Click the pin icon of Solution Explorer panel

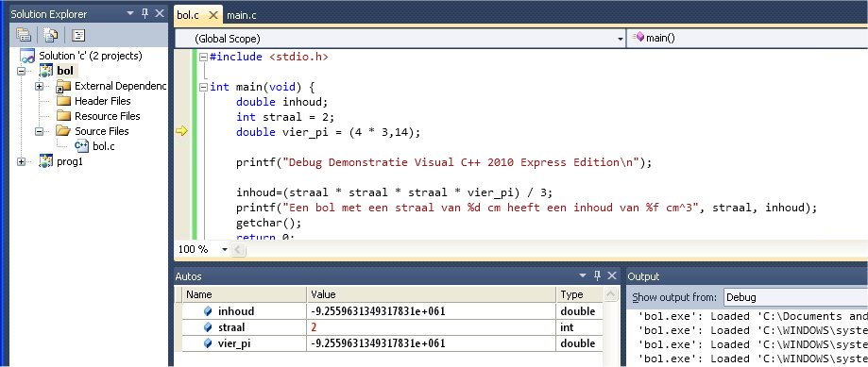[x=145, y=13]
